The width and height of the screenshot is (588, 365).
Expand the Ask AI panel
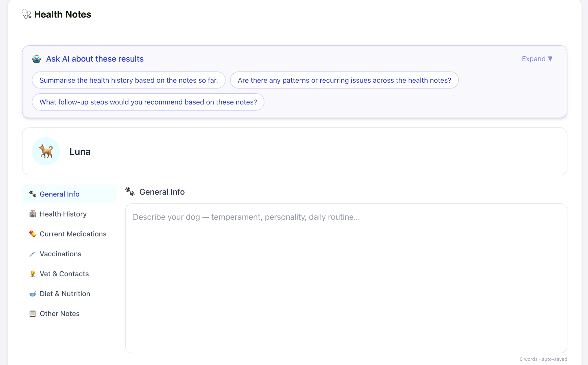537,59
